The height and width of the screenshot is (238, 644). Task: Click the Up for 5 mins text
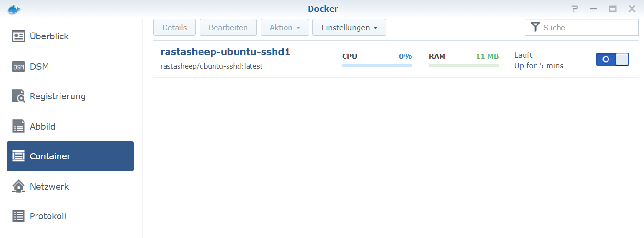[x=539, y=65]
